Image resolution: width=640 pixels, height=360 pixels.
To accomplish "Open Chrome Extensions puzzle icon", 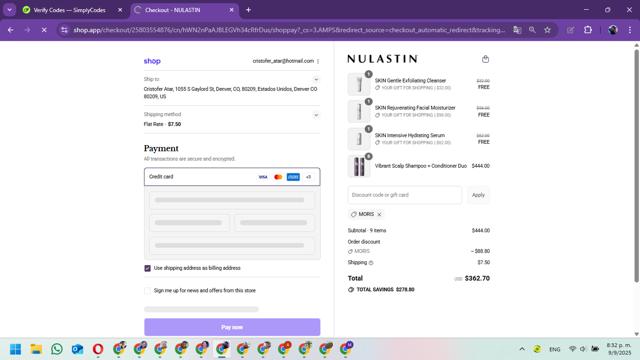I will (x=588, y=30).
